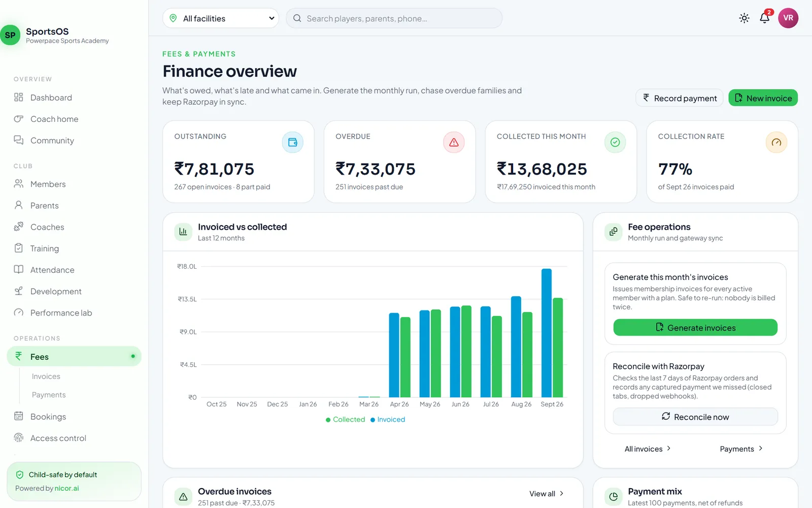Click the Performance lab gauge icon
Image resolution: width=812 pixels, height=508 pixels.
pyautogui.click(x=19, y=312)
